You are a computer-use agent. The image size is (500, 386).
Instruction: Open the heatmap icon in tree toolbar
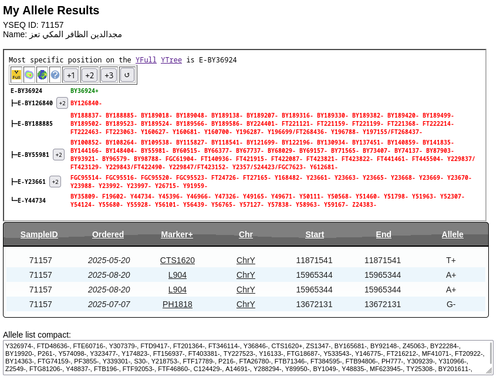(29, 75)
